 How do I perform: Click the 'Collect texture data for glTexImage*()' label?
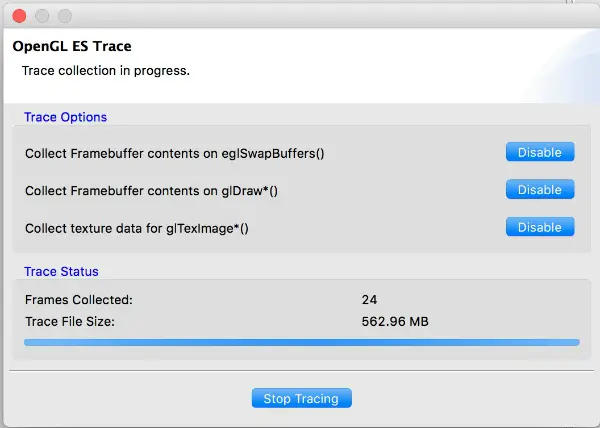[137, 228]
